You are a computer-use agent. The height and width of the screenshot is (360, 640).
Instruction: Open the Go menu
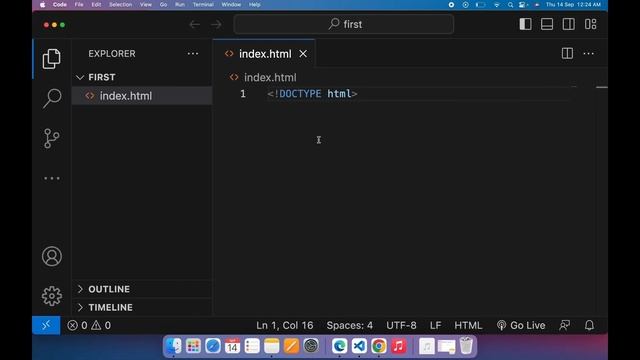pos(163,4)
